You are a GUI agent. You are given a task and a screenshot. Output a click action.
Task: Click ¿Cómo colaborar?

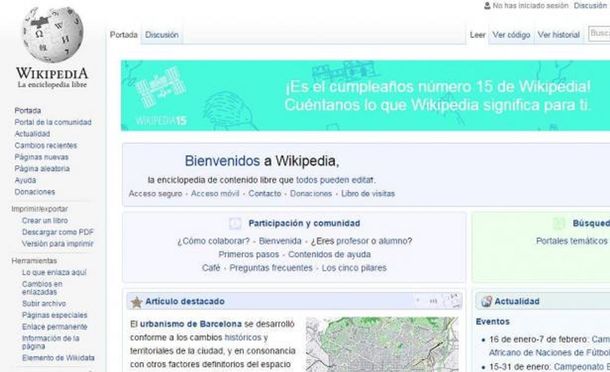(213, 241)
